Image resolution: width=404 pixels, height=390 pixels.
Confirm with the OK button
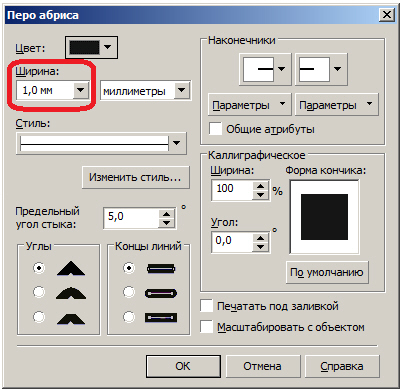coord(183,366)
